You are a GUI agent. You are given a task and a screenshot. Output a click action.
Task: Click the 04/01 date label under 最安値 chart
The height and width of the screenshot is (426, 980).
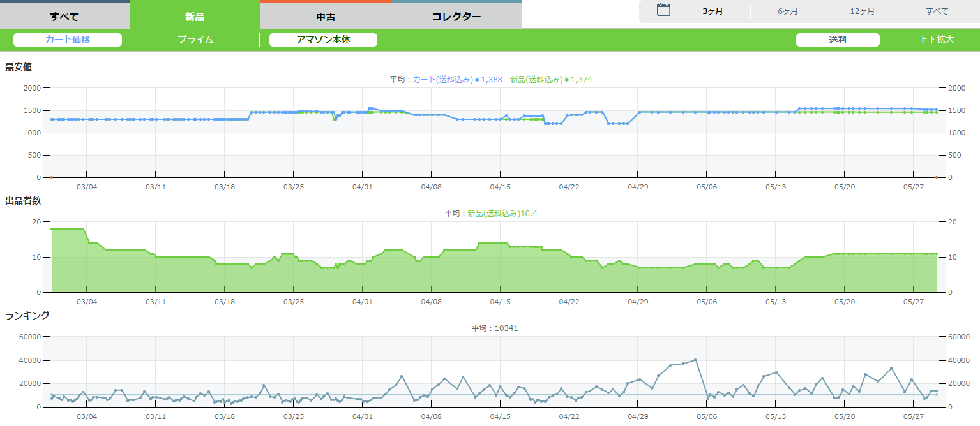point(362,187)
